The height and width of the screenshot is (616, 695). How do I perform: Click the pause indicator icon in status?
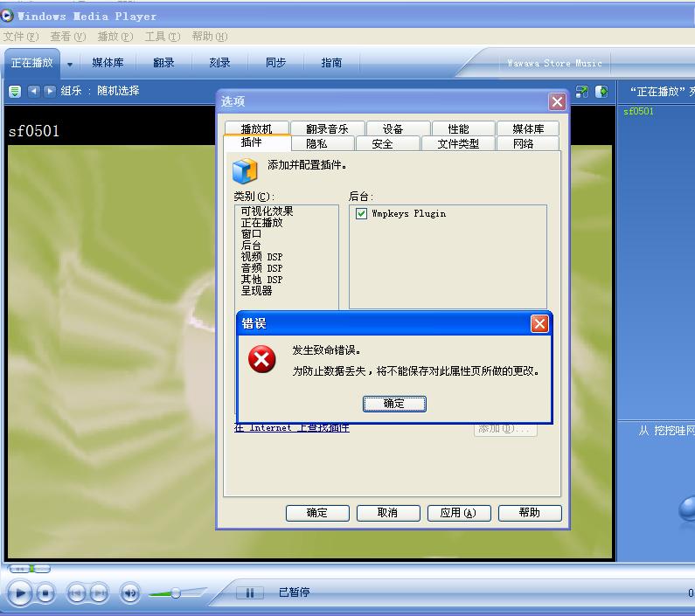(x=250, y=592)
